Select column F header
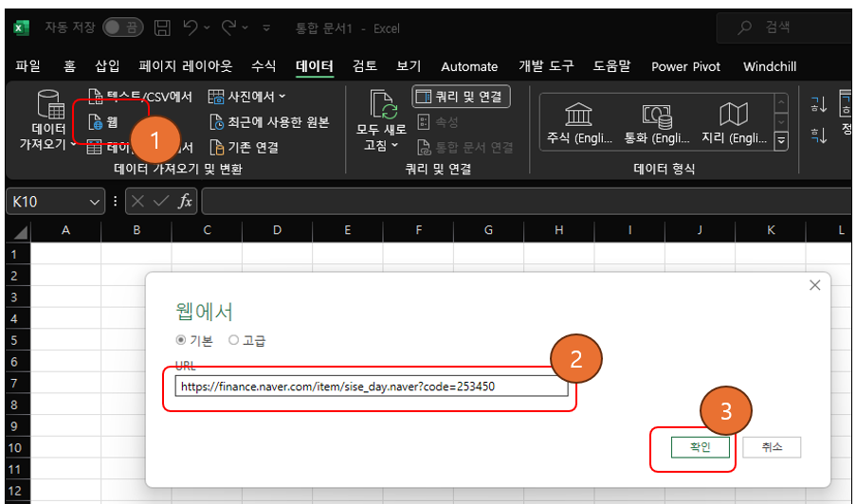 419,231
